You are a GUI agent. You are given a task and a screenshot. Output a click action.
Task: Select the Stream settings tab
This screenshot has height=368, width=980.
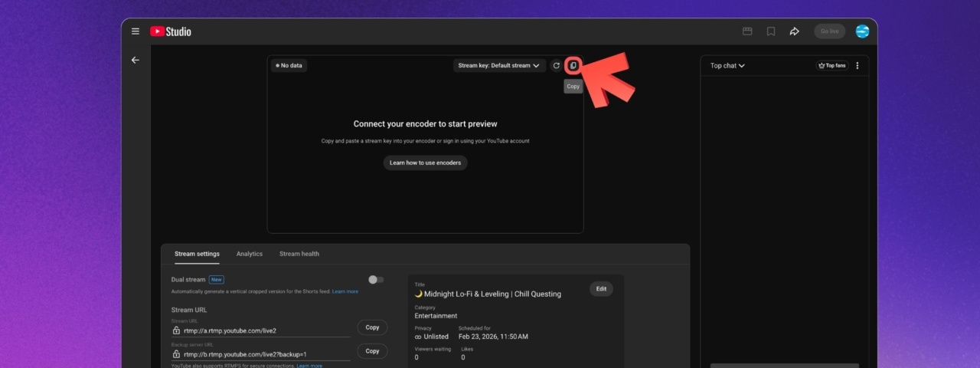197,254
